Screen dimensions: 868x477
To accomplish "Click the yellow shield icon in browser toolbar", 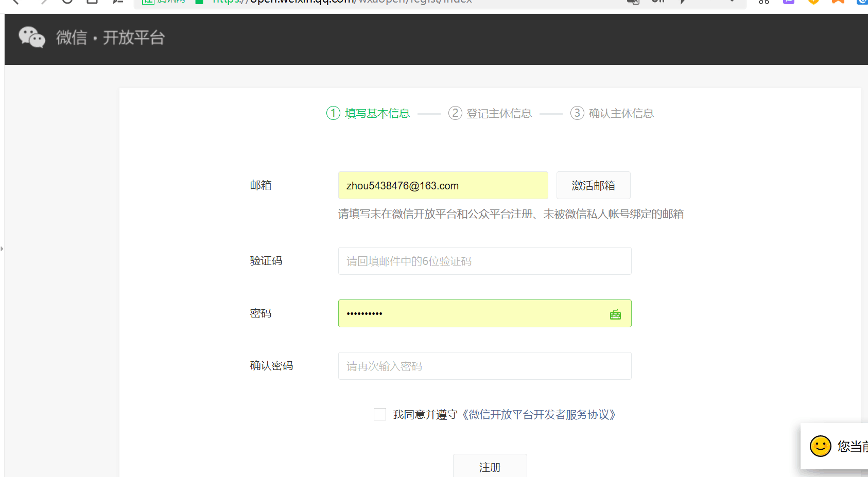I will point(813,2).
